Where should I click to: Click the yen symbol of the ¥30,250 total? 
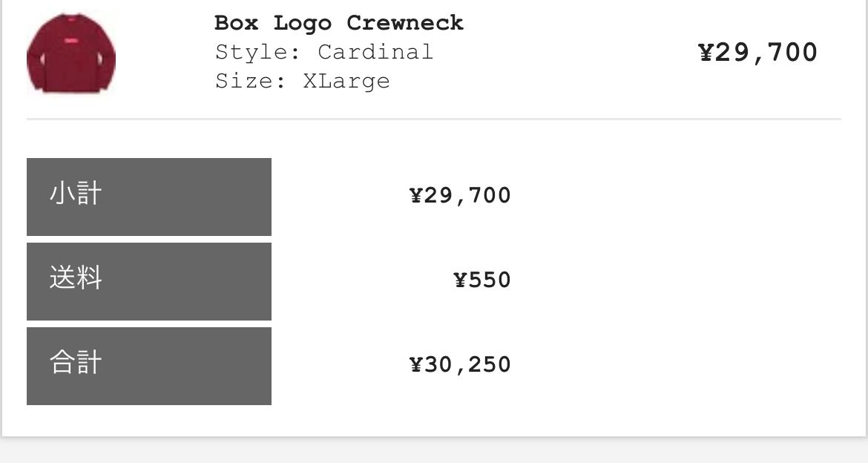415,365
